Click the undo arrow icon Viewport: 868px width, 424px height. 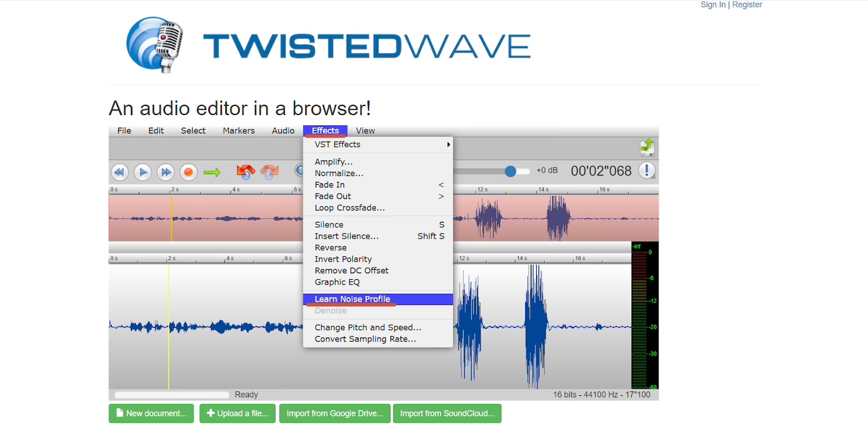[245, 172]
